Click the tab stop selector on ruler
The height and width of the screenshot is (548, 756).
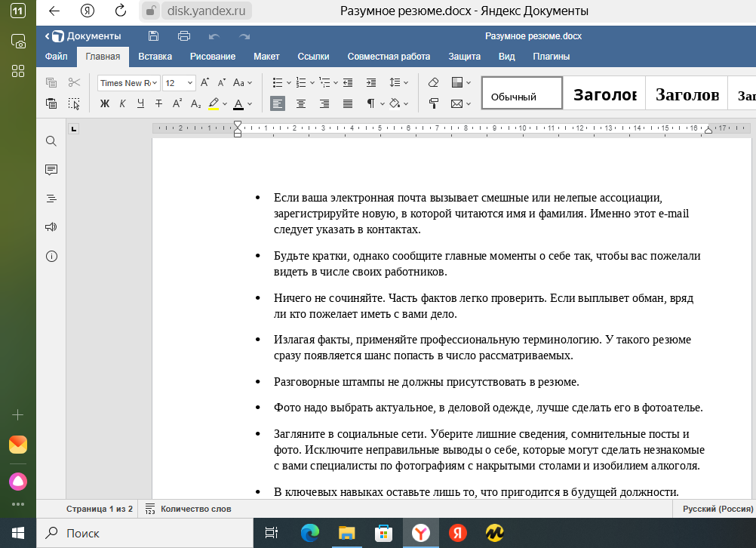pos(73,129)
